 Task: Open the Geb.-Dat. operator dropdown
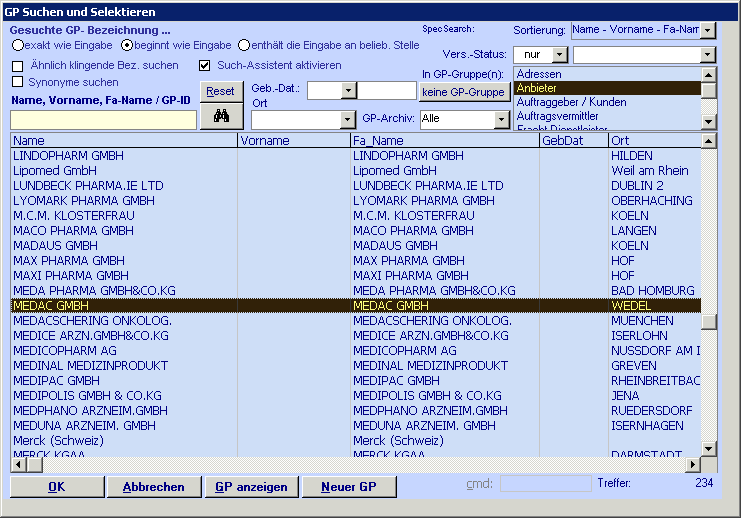349,90
